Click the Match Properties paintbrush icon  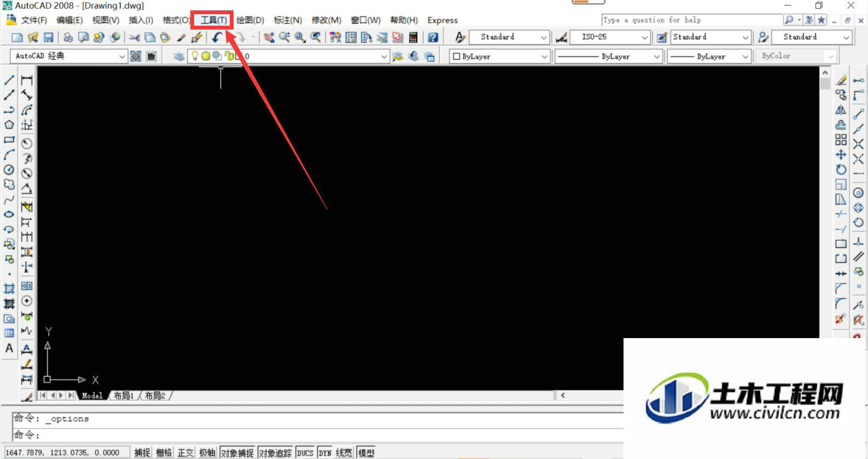point(181,37)
